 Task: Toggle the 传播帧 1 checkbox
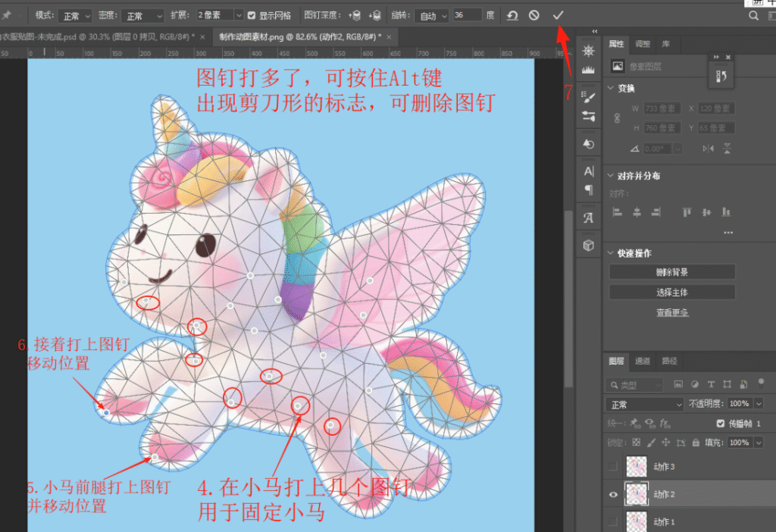point(721,423)
